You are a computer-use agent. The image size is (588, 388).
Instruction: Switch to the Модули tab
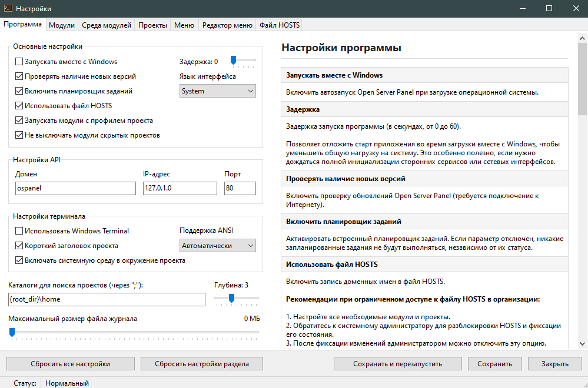pyautogui.click(x=61, y=25)
